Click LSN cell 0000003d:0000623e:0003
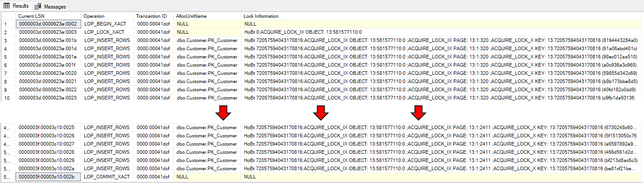The height and width of the screenshot is (183, 644). pyautogui.click(x=49, y=32)
